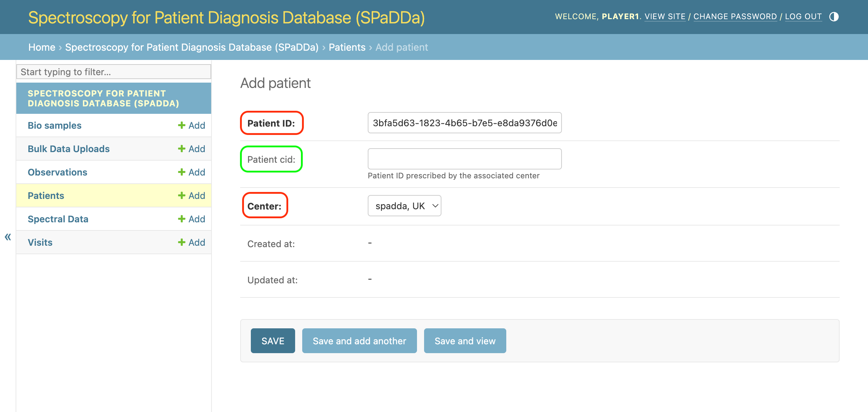The height and width of the screenshot is (412, 868).
Task: Go to Home via breadcrumb
Action: coord(42,47)
